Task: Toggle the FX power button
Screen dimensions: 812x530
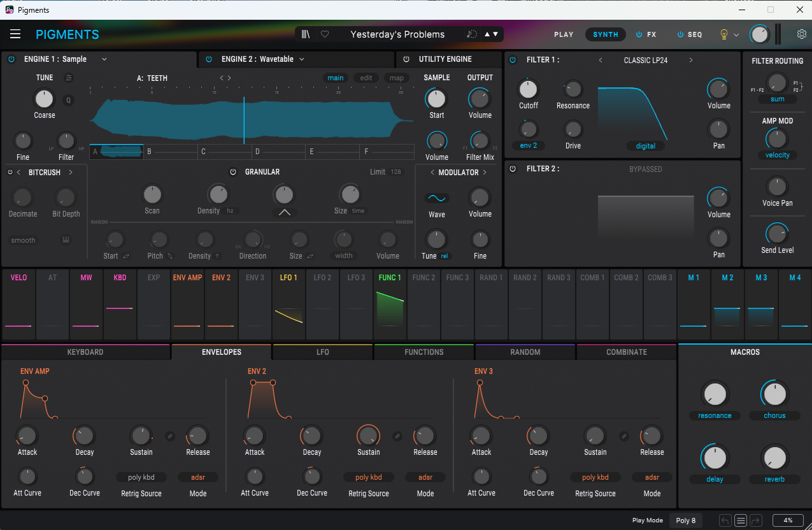Action: pyautogui.click(x=639, y=34)
